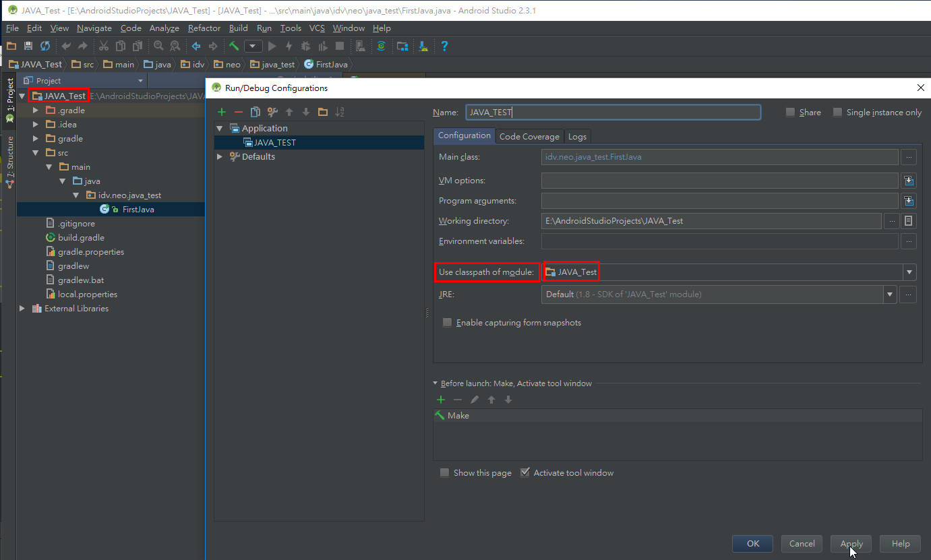Select the Configuration tab
931x560 pixels.
click(x=464, y=135)
